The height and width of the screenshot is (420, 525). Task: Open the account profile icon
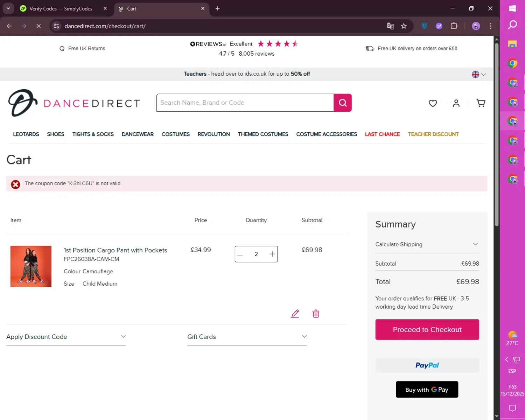click(x=456, y=103)
